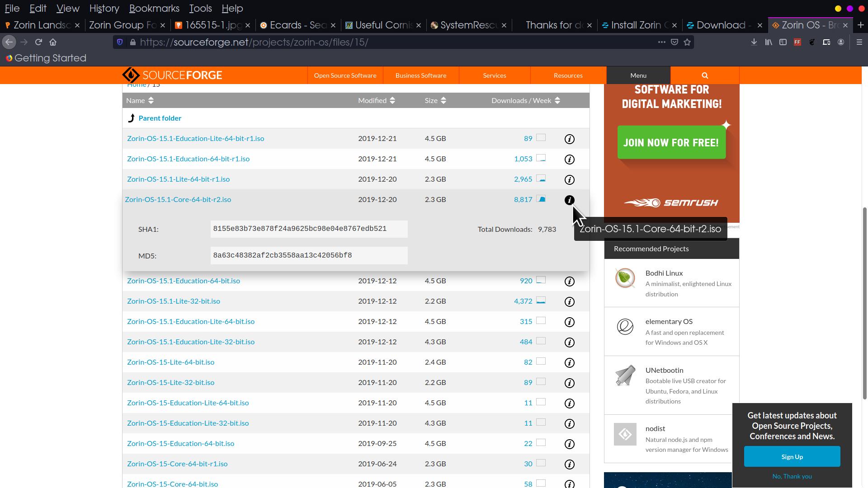Toggle Firefox sidebar view icon
The image size is (868, 488).
(783, 42)
